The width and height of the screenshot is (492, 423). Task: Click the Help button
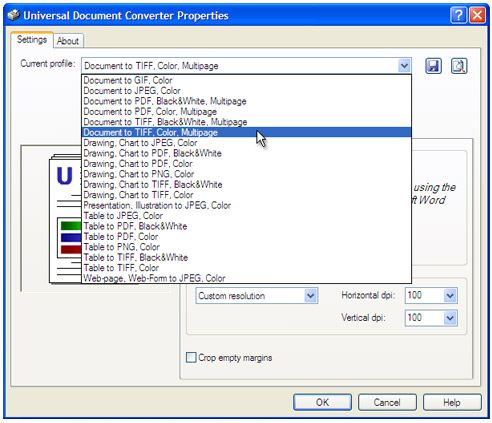click(452, 402)
